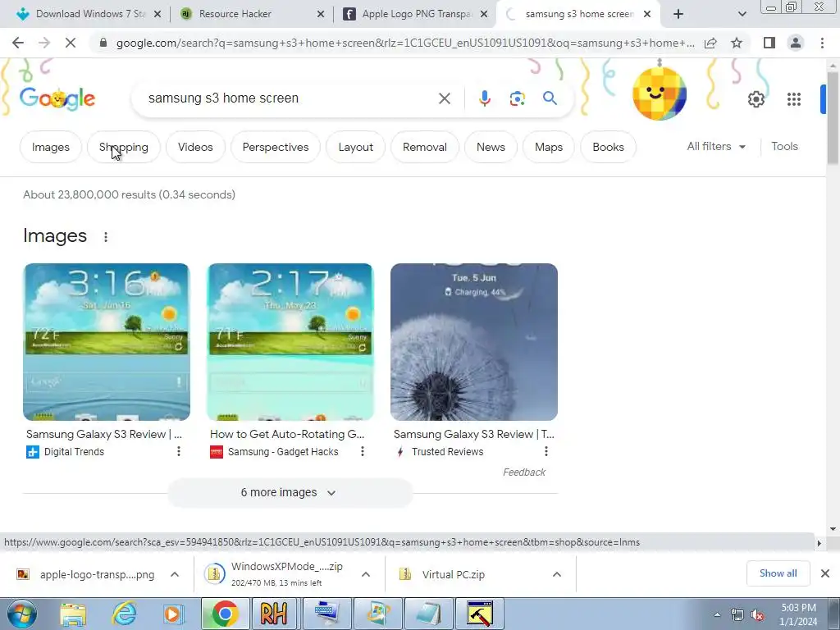Expand the All filters dropdown
The image size is (840, 630).
716,146
